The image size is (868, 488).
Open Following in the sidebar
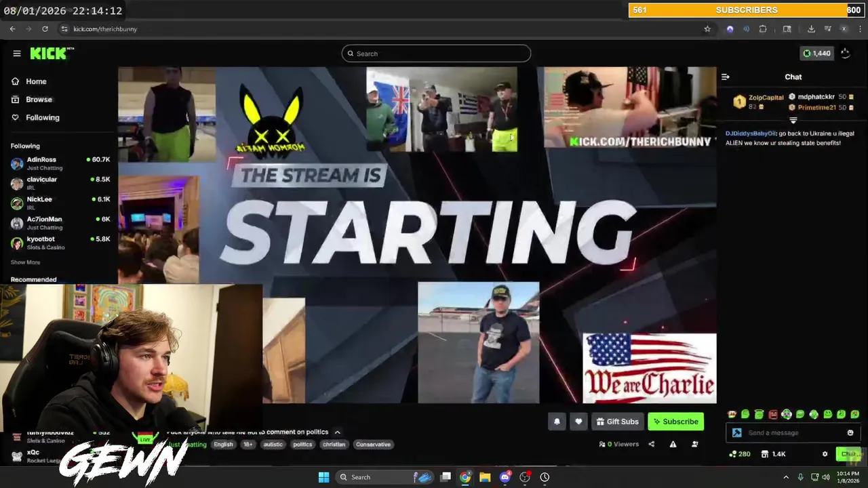coord(42,117)
